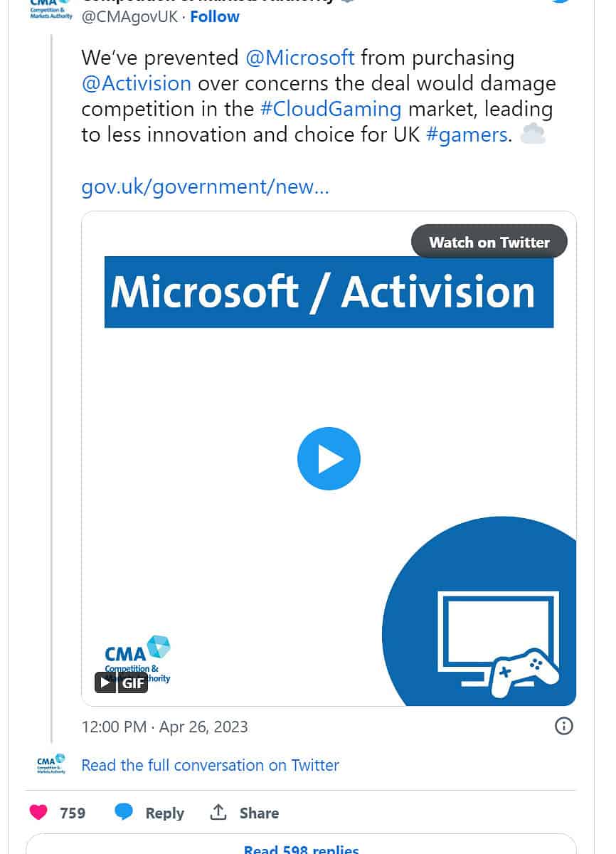Play the Microsoft / Activision video

click(x=329, y=458)
